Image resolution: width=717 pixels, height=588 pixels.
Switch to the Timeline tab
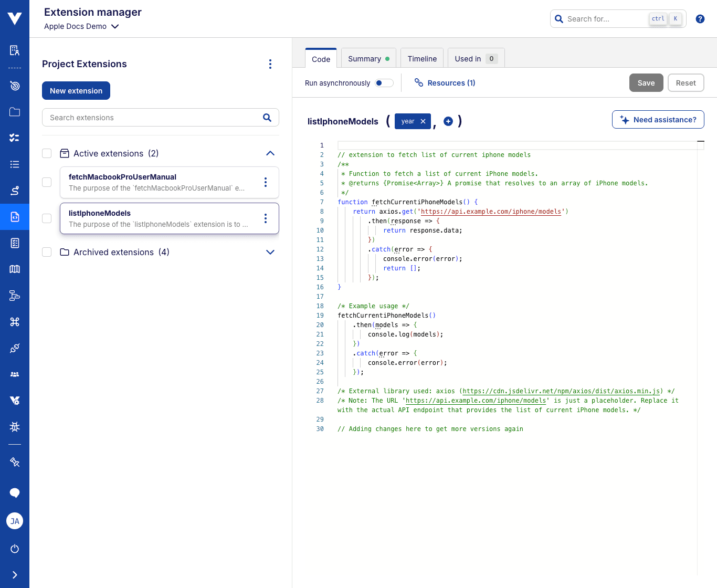(422, 58)
